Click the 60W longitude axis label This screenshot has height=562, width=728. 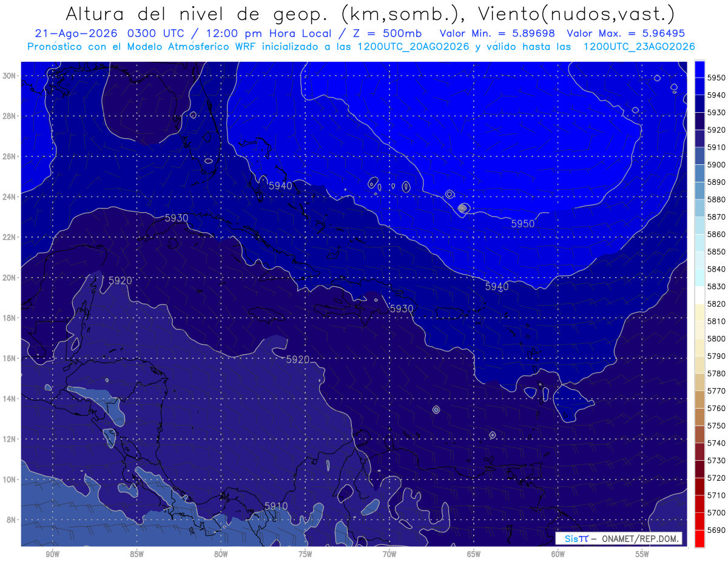[x=558, y=554]
